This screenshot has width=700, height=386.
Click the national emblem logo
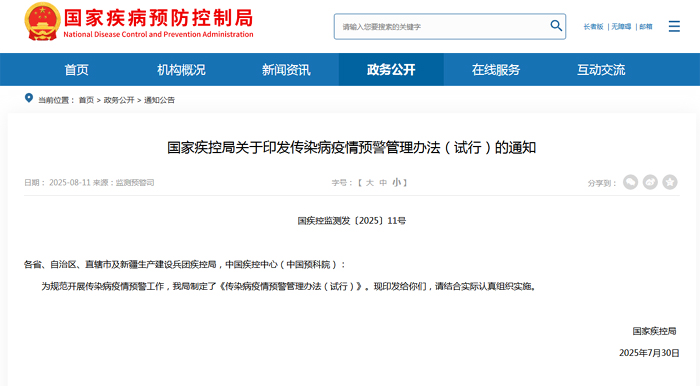point(42,21)
